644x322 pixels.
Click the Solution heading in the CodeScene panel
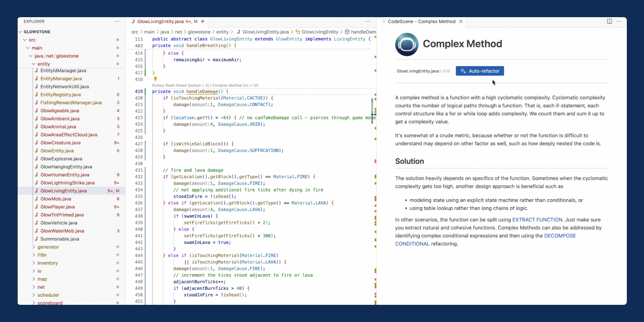409,161
